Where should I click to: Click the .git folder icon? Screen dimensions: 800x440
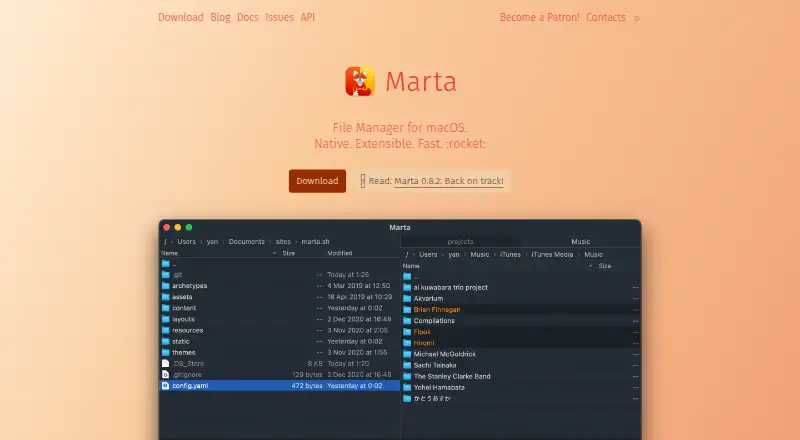[x=165, y=275]
